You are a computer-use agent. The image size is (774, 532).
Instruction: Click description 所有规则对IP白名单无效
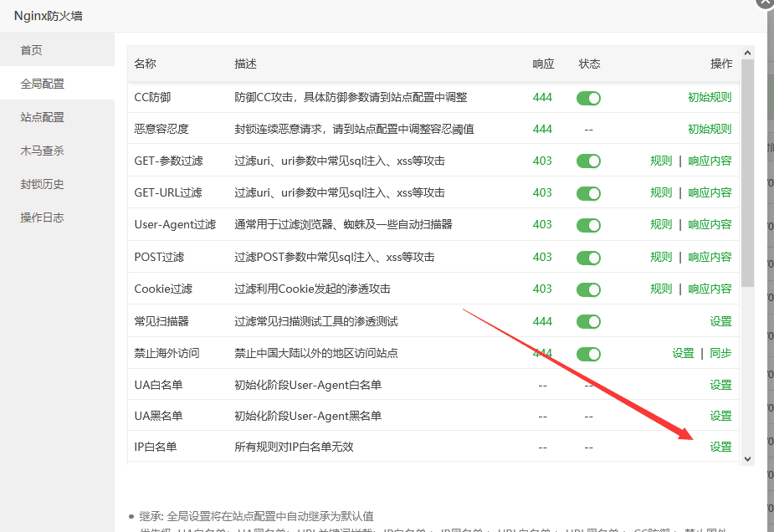point(294,447)
